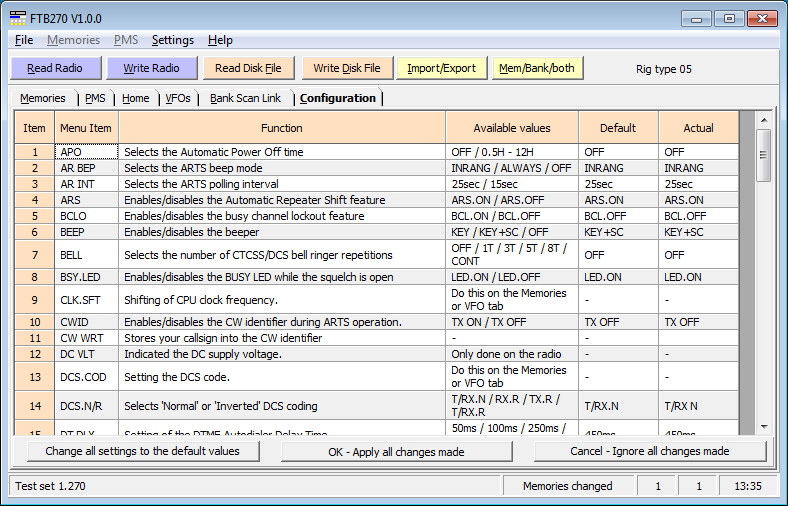Open the Settings menu
Viewport: 788px width, 506px height.
click(172, 40)
